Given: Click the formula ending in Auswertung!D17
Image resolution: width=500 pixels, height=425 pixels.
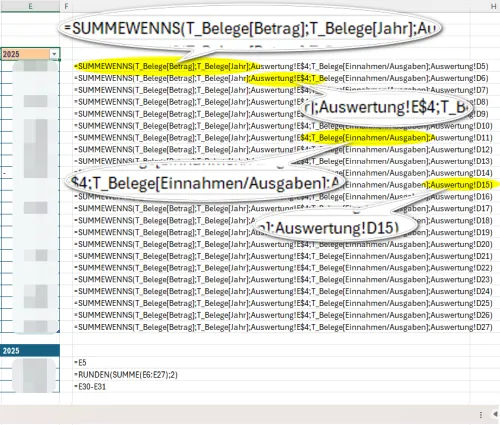Looking at the screenshot, I should (283, 209).
